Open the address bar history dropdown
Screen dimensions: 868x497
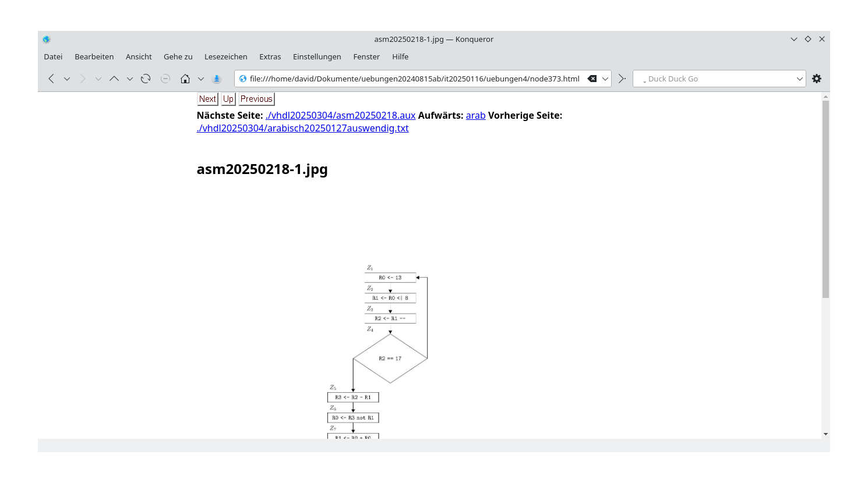[605, 78]
